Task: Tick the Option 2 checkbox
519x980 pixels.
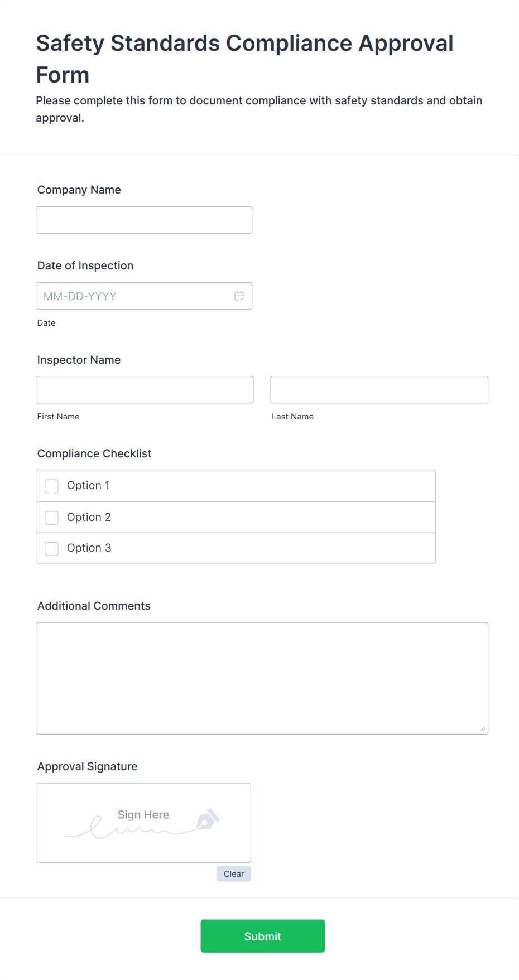Action: 52,518
